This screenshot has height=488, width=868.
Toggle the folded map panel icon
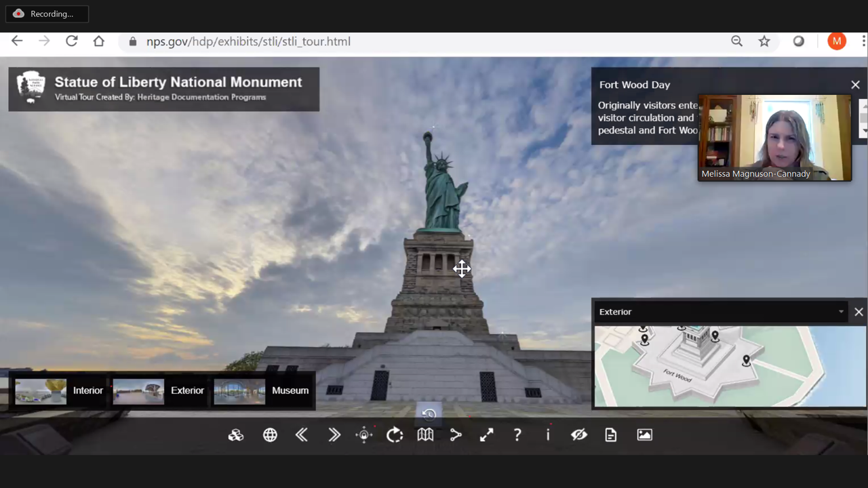tap(425, 435)
